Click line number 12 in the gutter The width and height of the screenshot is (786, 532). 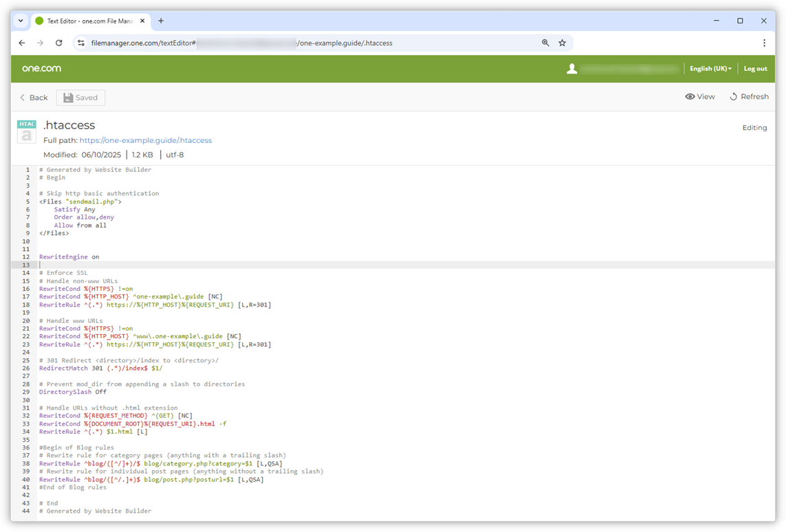[25, 256]
